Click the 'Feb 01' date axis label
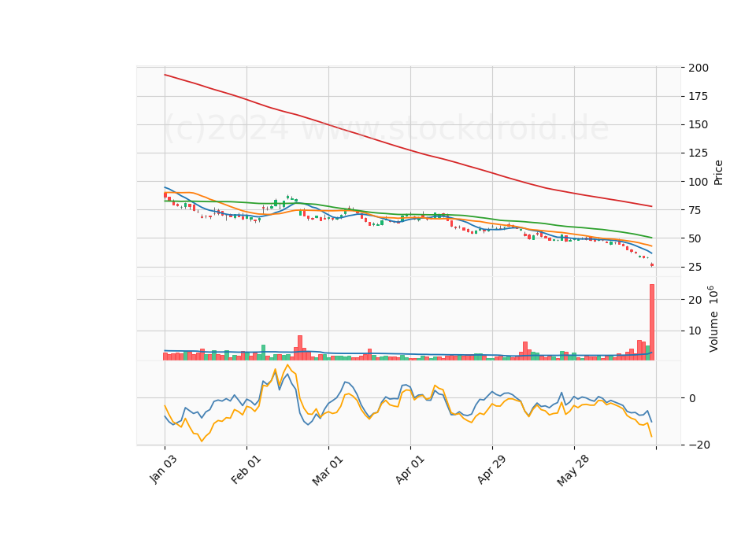The width and height of the screenshot is (756, 543). click(x=246, y=470)
